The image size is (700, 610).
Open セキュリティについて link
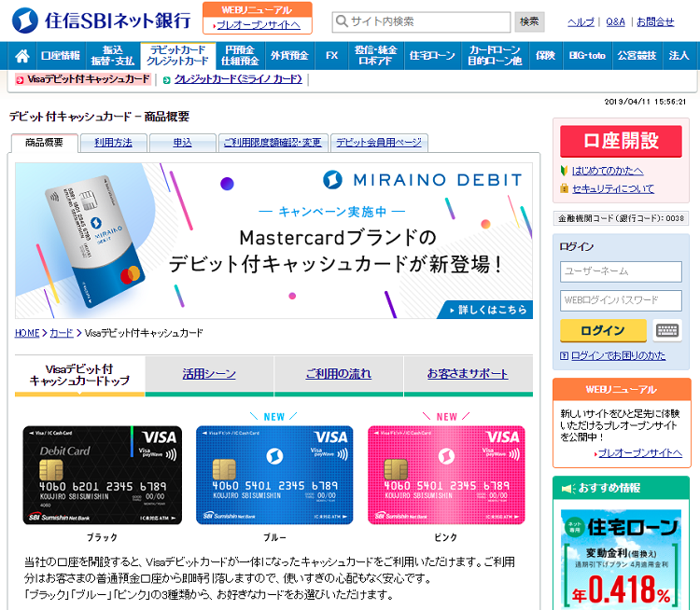coord(613,188)
